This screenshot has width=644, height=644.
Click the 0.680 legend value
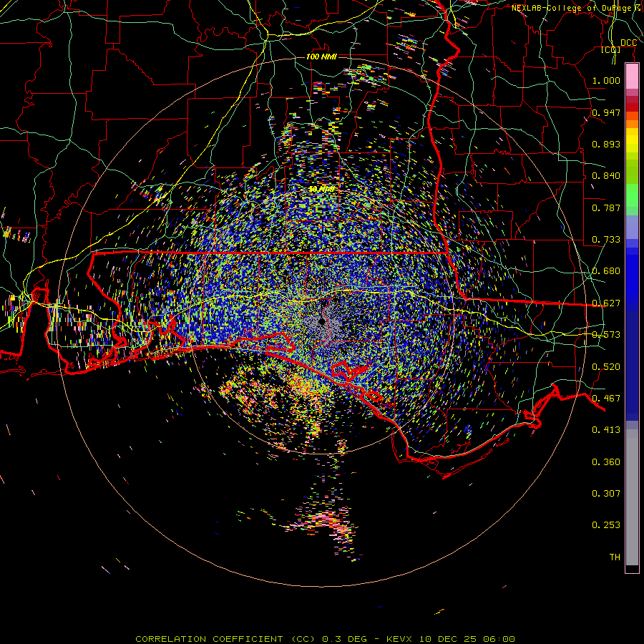pos(606,271)
